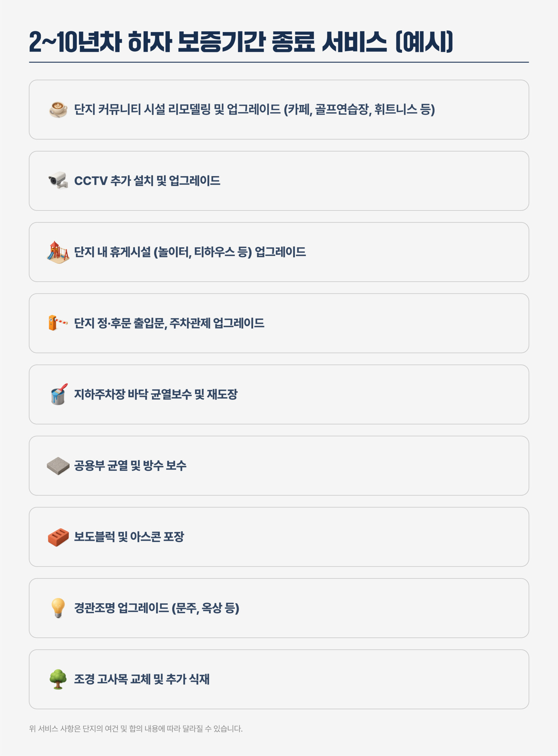Select the 단지 커뮤니티 시설 리모델링 text
The image size is (558, 756).
point(254,109)
